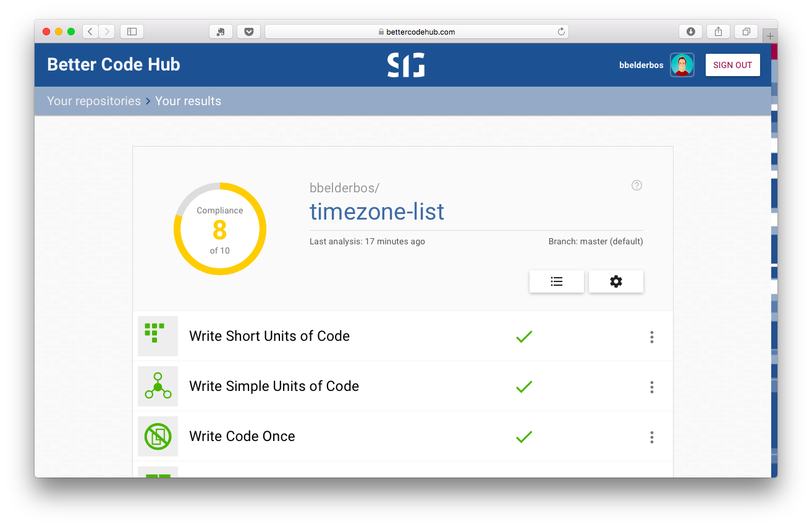Open more options for Write Simple Units

tap(651, 387)
